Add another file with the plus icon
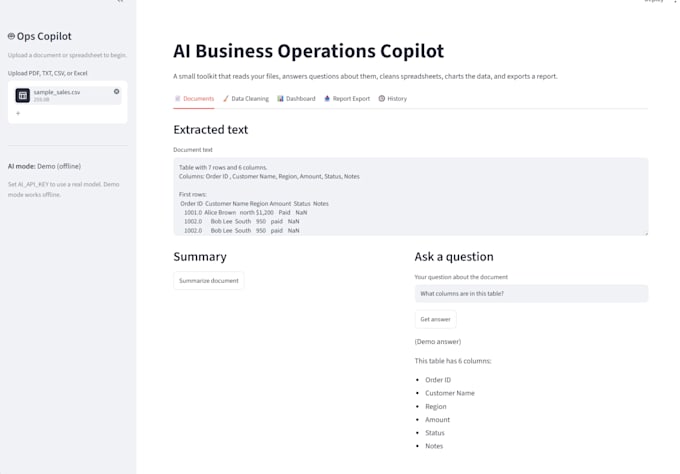This screenshot has width=680, height=474. tap(18, 113)
